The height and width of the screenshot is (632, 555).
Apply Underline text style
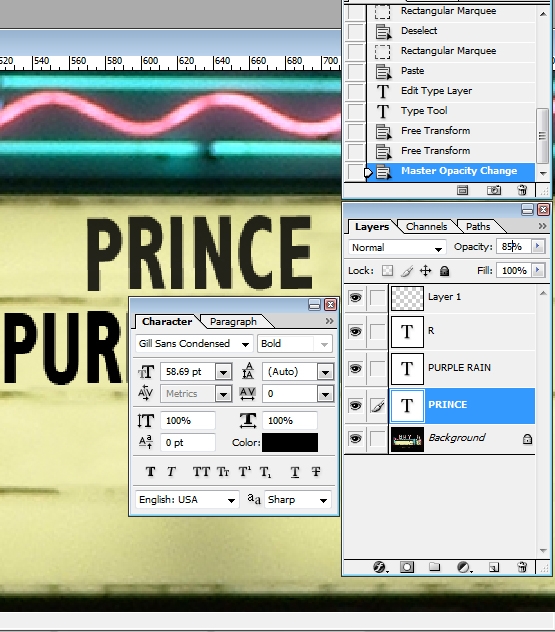295,472
